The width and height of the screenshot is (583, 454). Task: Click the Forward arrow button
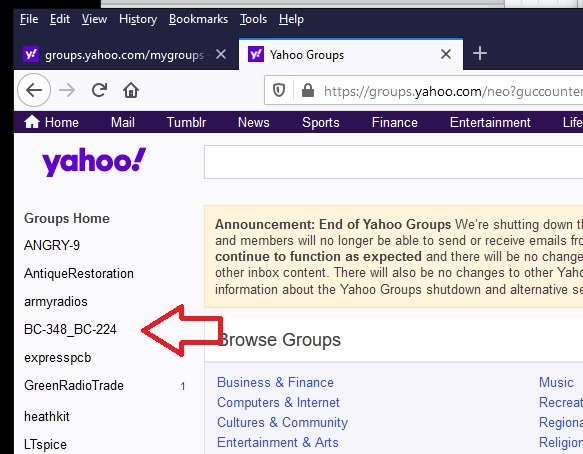(67, 90)
